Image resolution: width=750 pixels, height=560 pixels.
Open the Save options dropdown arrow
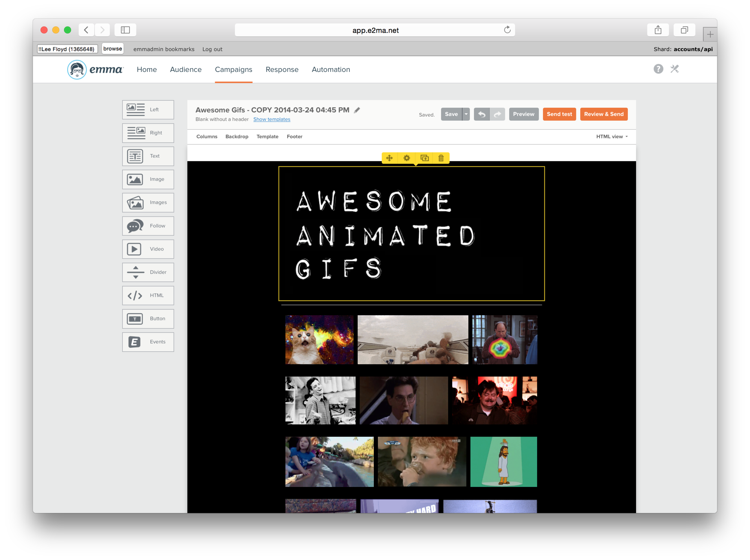coord(466,114)
